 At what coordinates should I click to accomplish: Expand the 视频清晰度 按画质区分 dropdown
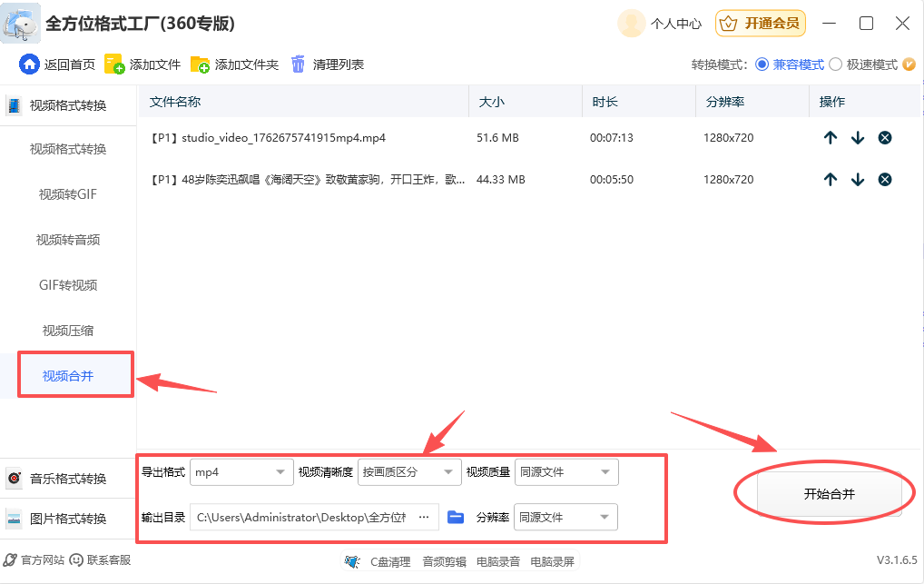[408, 471]
